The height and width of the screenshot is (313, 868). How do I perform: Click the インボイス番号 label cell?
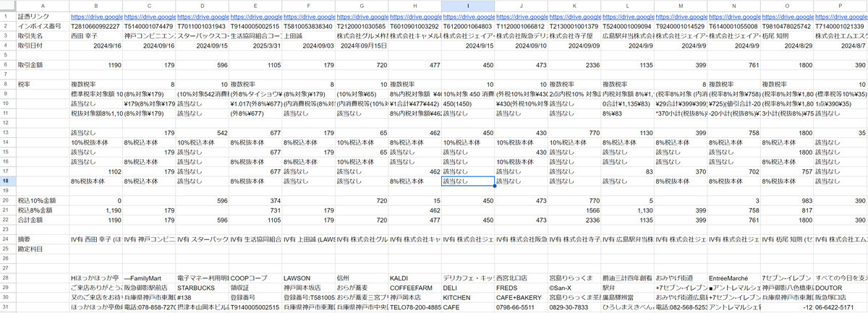coord(42,25)
